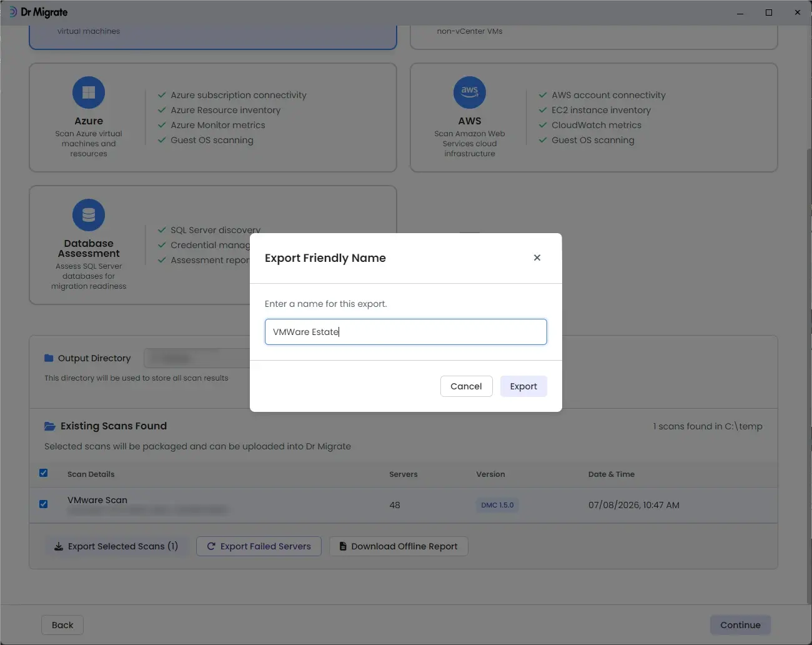812x645 pixels.
Task: Cancel the export dialog
Action: coord(466,386)
